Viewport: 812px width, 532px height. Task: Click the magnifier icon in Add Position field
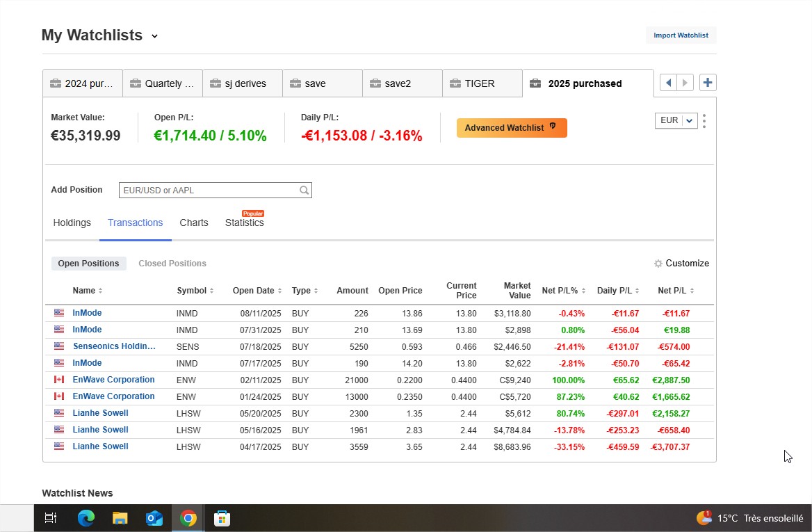click(x=304, y=190)
